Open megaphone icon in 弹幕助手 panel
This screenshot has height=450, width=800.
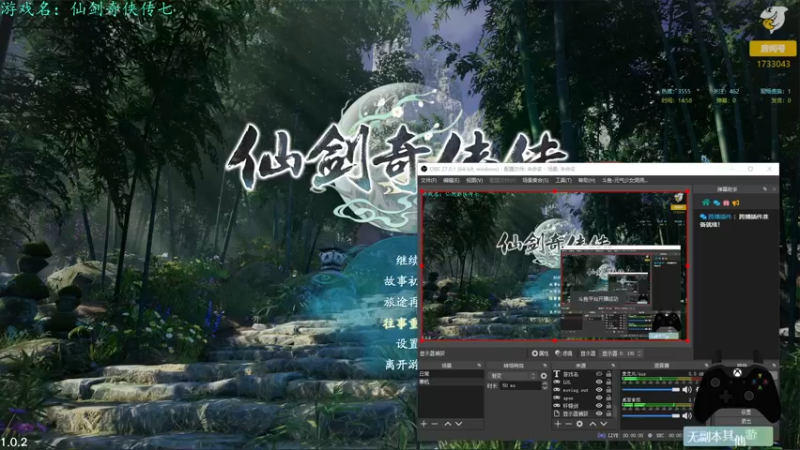pyautogui.click(x=736, y=203)
